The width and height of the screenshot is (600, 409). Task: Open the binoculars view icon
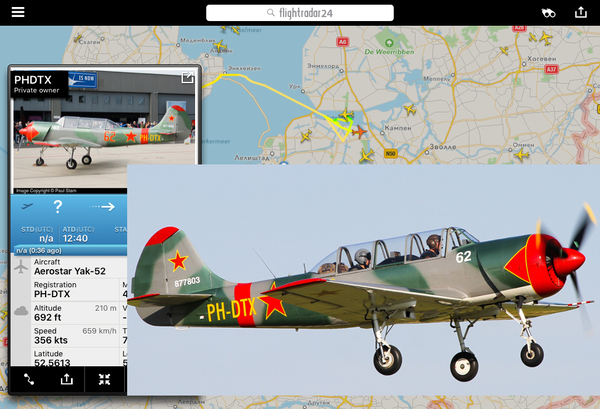(547, 13)
